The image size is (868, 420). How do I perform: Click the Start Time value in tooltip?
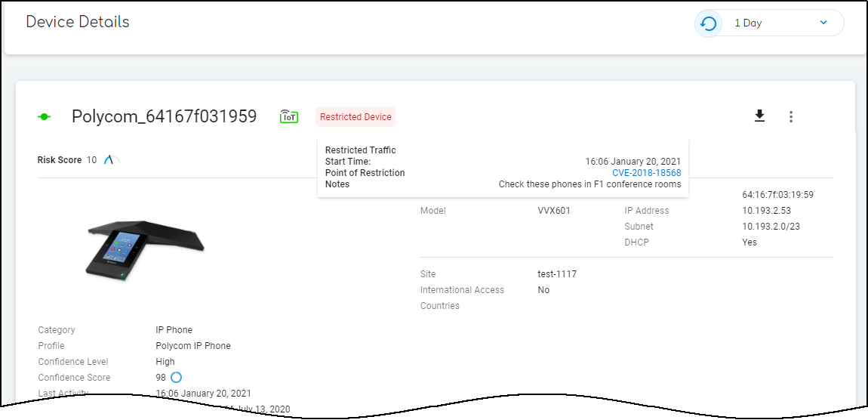click(x=633, y=162)
